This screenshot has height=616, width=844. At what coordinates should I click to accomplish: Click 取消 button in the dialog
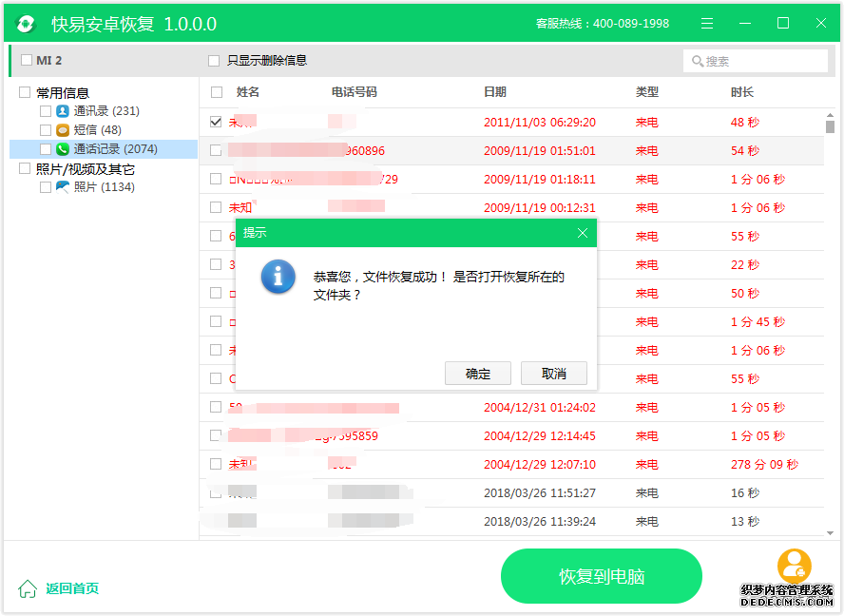pos(554,374)
